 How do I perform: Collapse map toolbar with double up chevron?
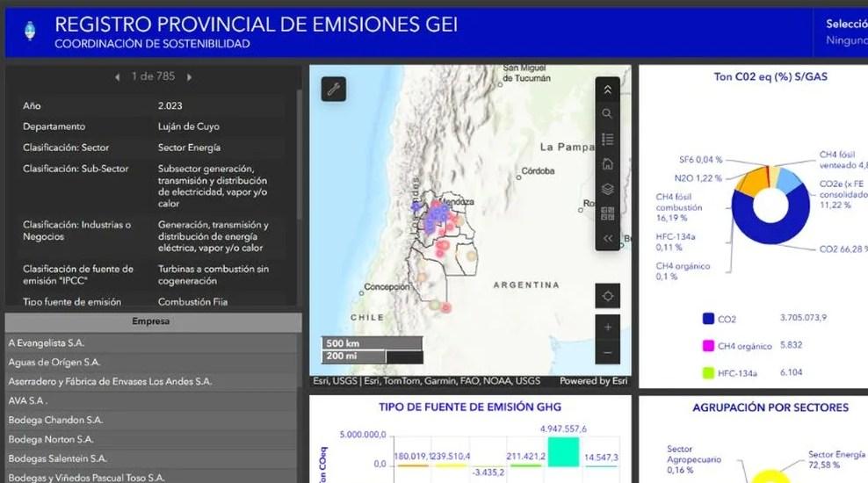pyautogui.click(x=607, y=89)
